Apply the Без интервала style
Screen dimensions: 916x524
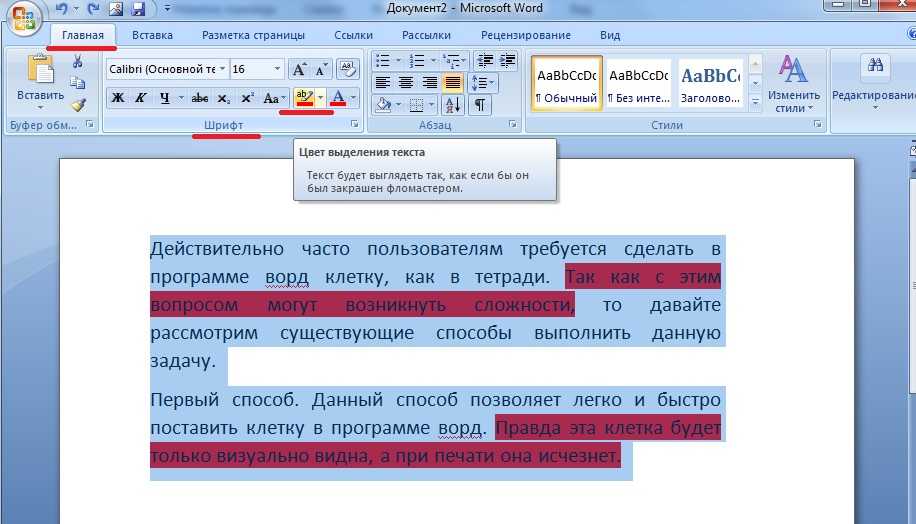pos(639,83)
